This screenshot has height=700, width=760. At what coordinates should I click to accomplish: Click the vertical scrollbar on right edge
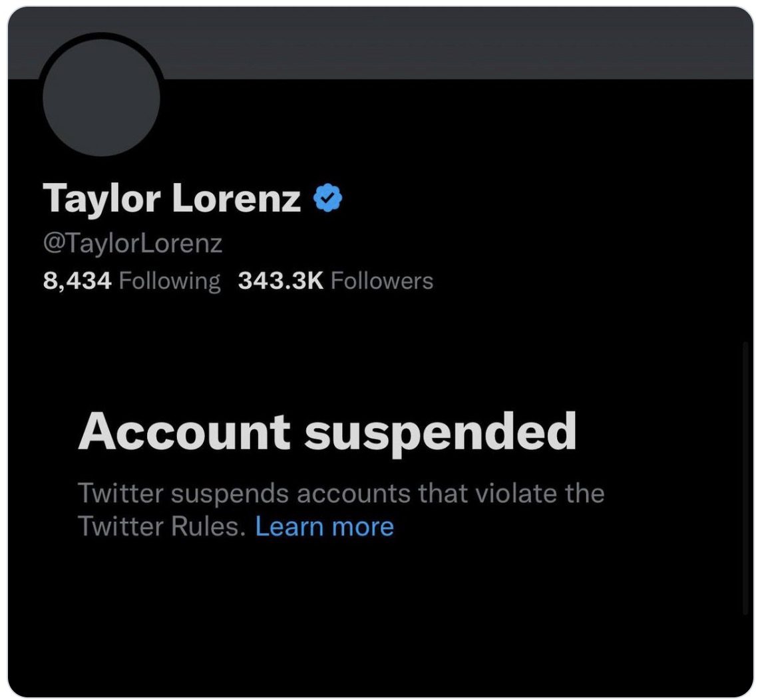pos(745,478)
